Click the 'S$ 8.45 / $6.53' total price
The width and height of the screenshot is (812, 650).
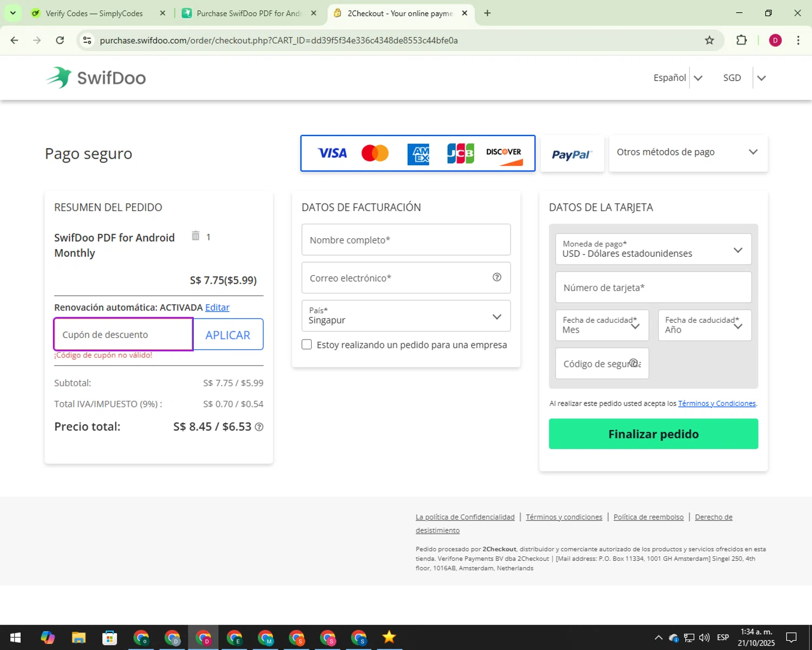click(212, 427)
